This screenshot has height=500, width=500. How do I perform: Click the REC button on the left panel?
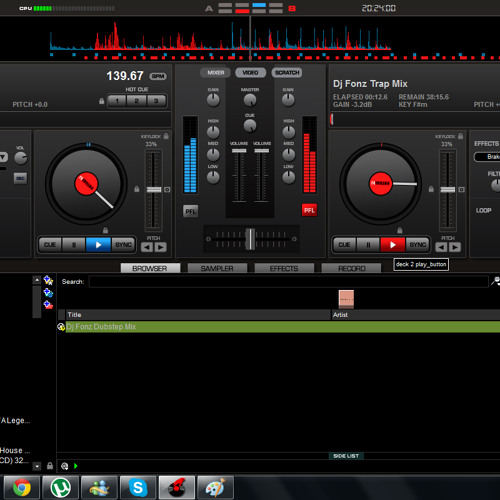pyautogui.click(x=20, y=178)
